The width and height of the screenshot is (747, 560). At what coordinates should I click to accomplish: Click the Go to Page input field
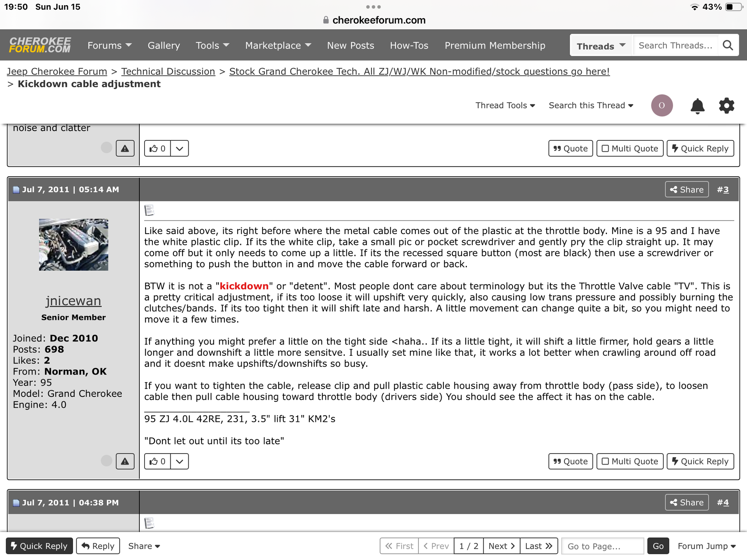(602, 546)
